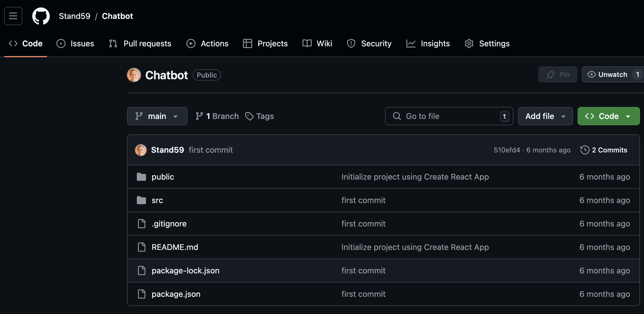The image size is (644, 314).
Task: Click the Stand59 author name in commit row
Action: [x=167, y=150]
